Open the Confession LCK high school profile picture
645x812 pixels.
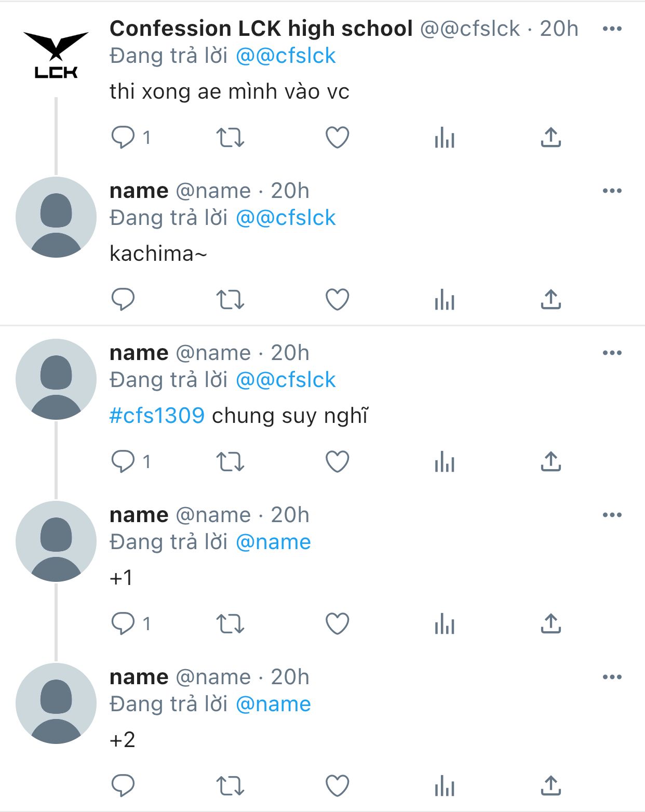pos(56,55)
